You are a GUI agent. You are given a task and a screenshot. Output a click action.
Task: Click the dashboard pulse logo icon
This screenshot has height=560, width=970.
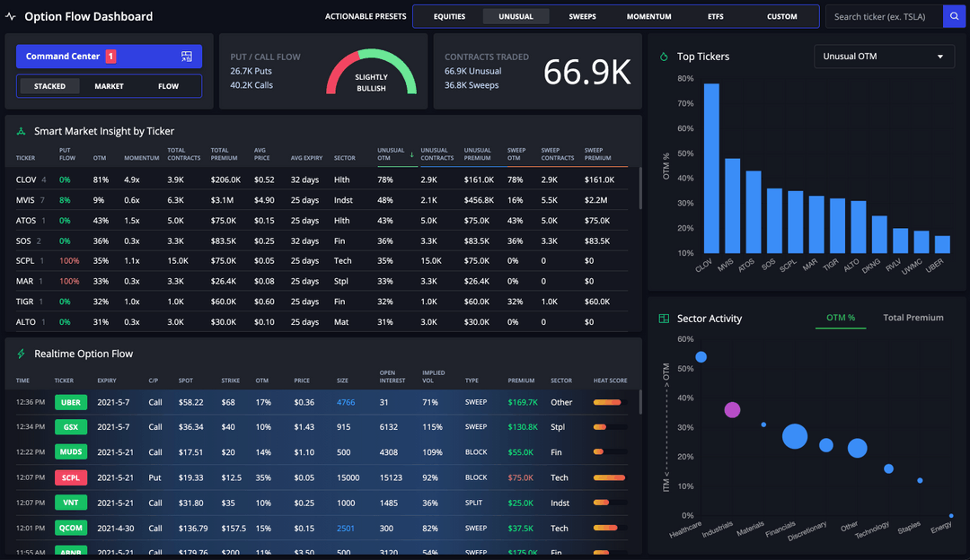click(x=11, y=17)
